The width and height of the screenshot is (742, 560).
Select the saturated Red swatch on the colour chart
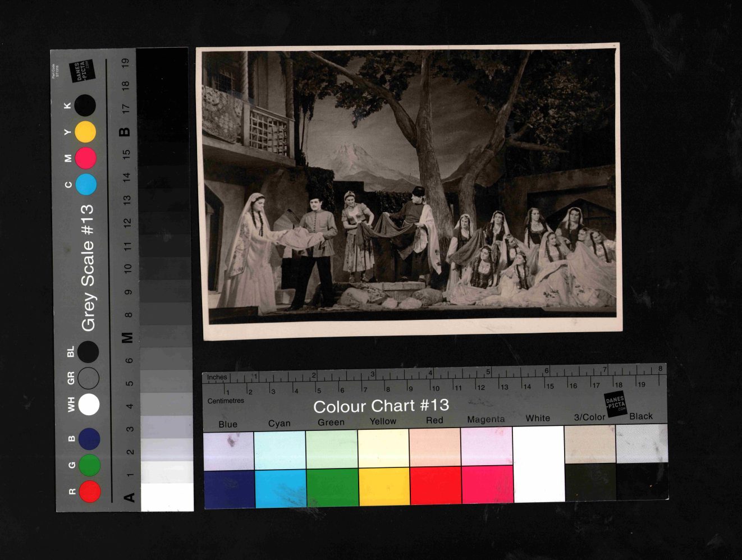point(435,486)
